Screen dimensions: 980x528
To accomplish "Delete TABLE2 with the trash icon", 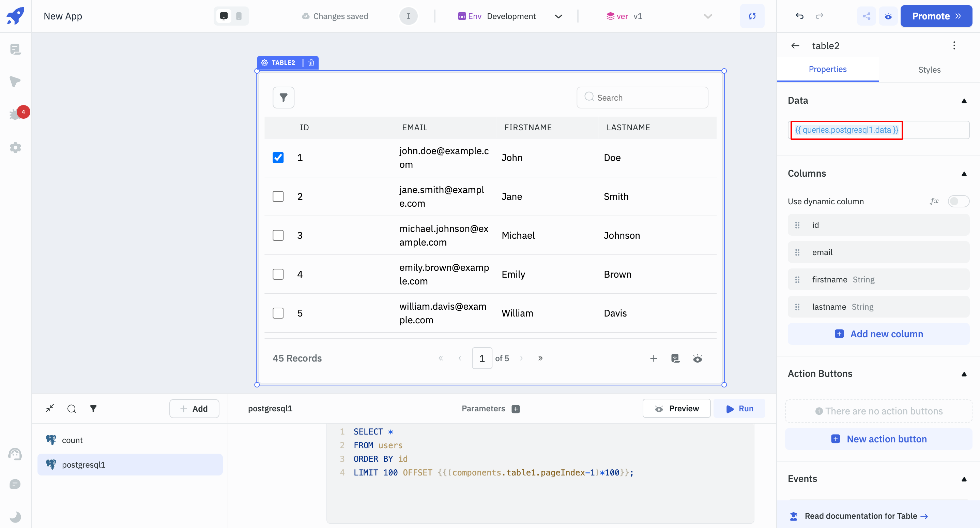I will coord(311,62).
